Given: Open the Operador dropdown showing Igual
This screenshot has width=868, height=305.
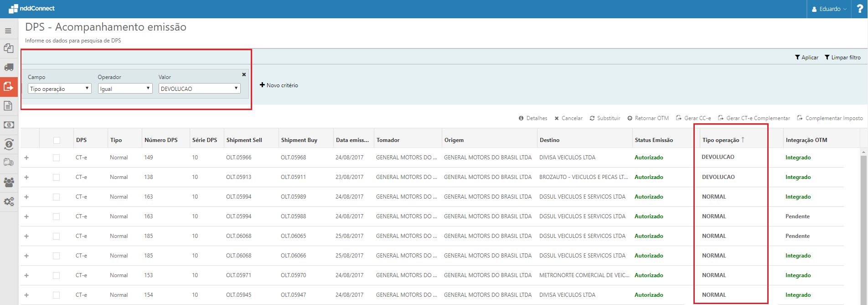Looking at the screenshot, I should pyautogui.click(x=125, y=89).
